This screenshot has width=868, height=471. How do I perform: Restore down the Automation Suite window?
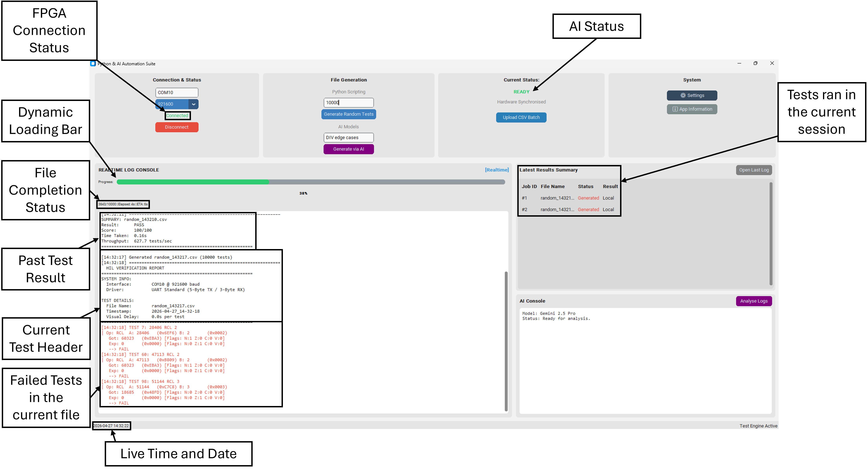tap(755, 63)
